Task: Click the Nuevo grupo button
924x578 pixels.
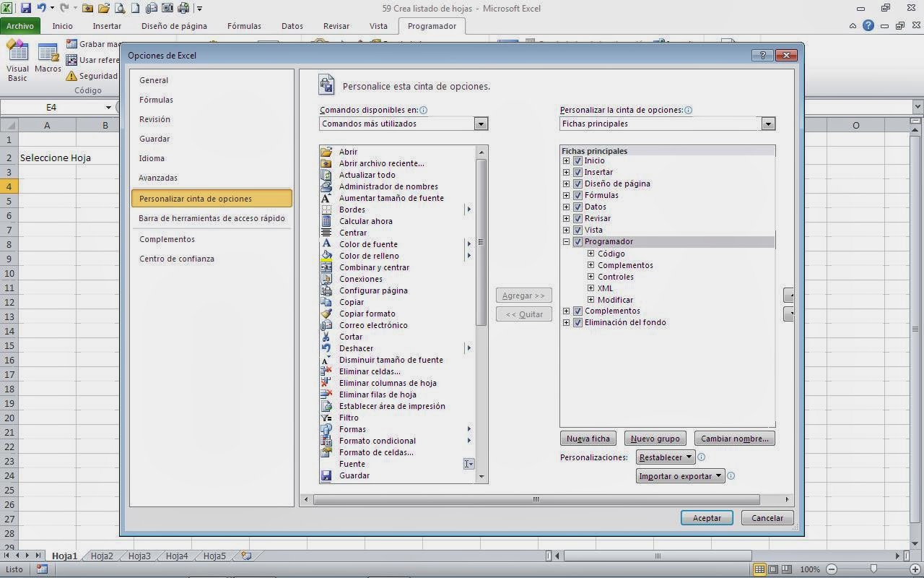Action: tap(655, 439)
